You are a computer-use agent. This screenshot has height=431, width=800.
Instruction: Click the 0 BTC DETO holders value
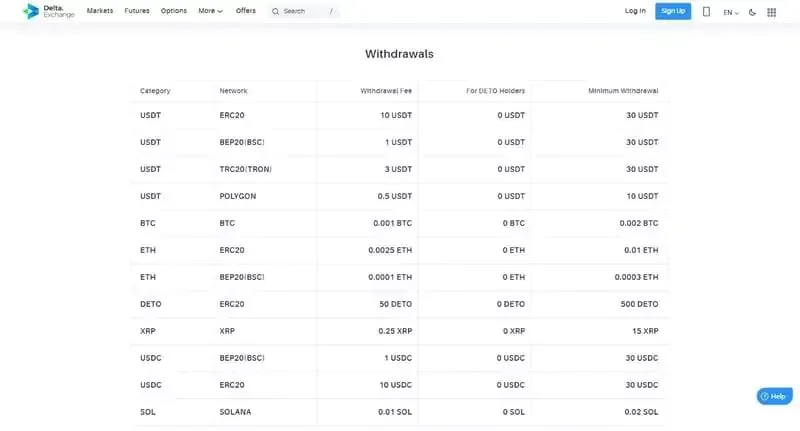pos(513,223)
